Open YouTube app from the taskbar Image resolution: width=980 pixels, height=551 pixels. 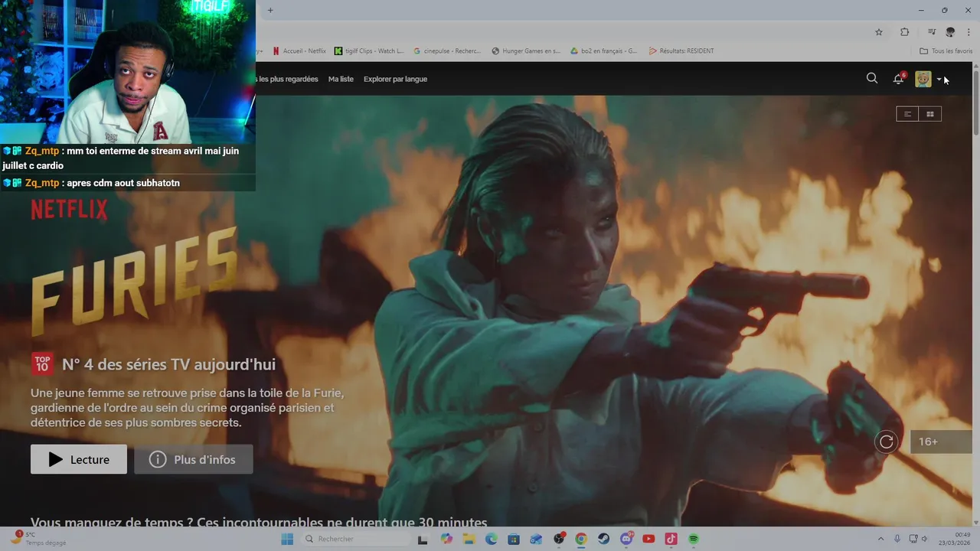tap(648, 539)
